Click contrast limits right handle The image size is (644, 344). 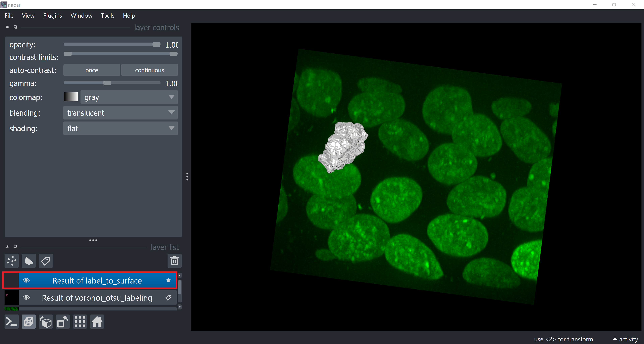(174, 54)
